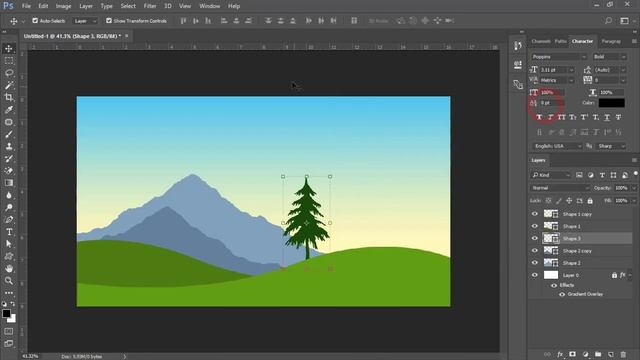
Task: Open the Normal blend mode dropdown
Action: 560,188
